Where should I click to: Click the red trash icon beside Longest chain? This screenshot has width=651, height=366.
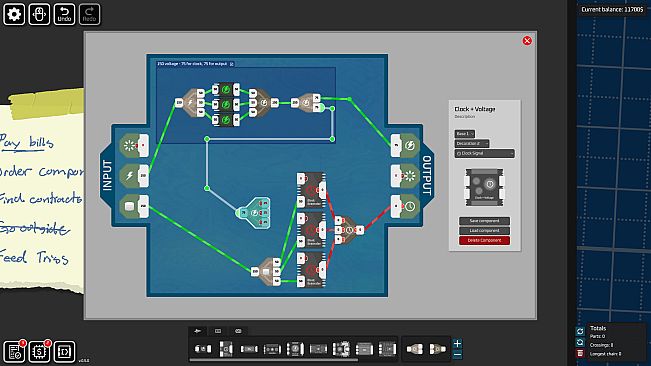tap(580, 353)
